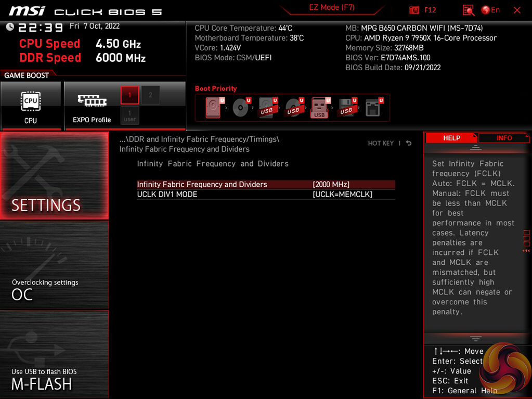Screen dimensions: 532x399
Task: Select the USB hard disk boot device icon
Action: tap(268, 108)
